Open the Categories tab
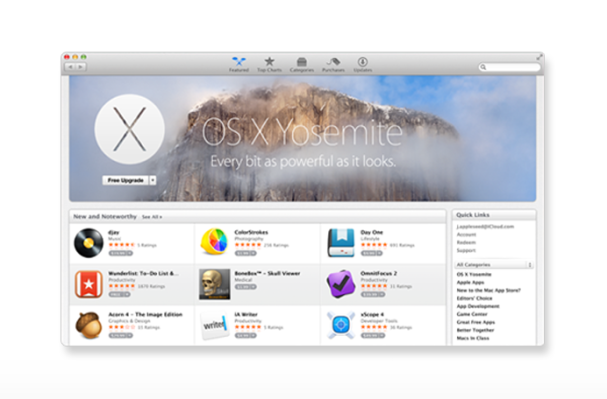The width and height of the screenshot is (607, 399). pyautogui.click(x=302, y=64)
